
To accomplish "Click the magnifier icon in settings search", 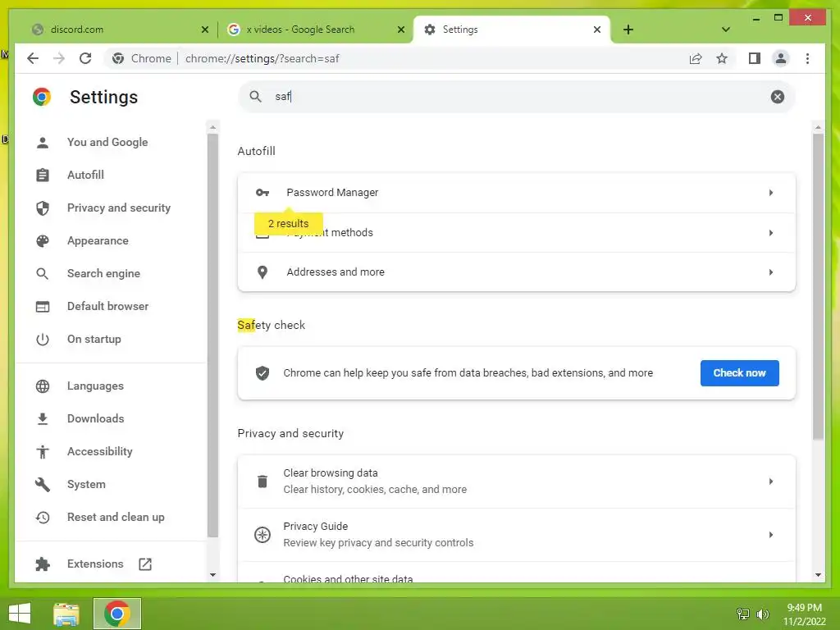I will click(256, 97).
